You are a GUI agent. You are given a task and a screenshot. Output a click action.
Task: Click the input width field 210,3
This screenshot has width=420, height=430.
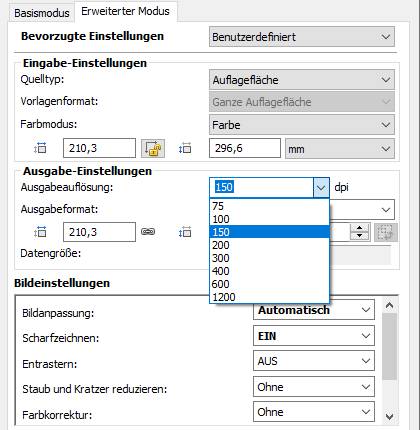[99, 148]
